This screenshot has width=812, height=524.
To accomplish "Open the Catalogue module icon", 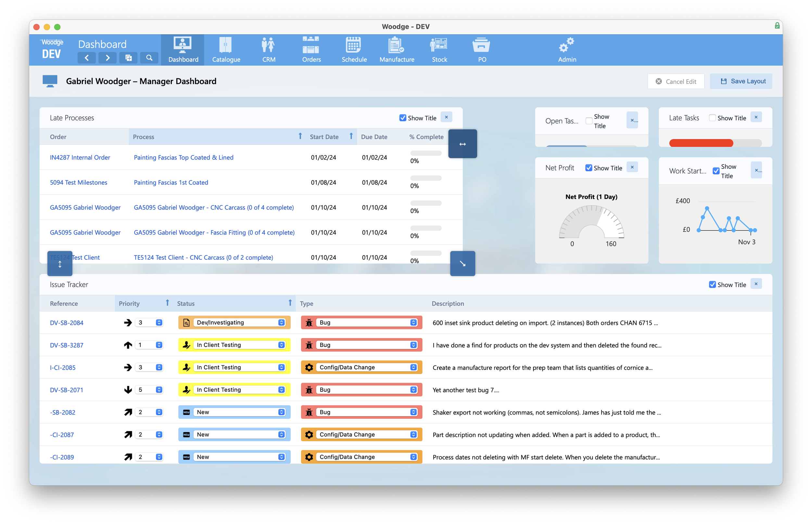I will (x=225, y=45).
